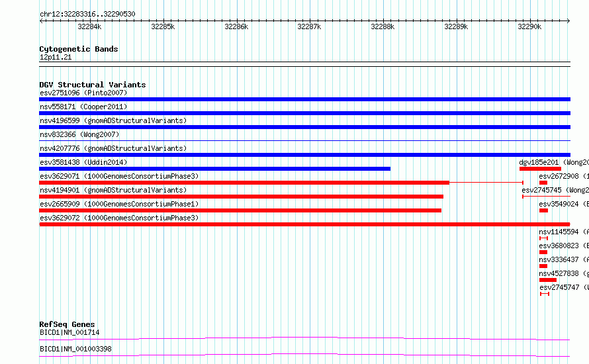Select the red bar under esv2665909
The width and height of the screenshot is (589, 364).
240,210
